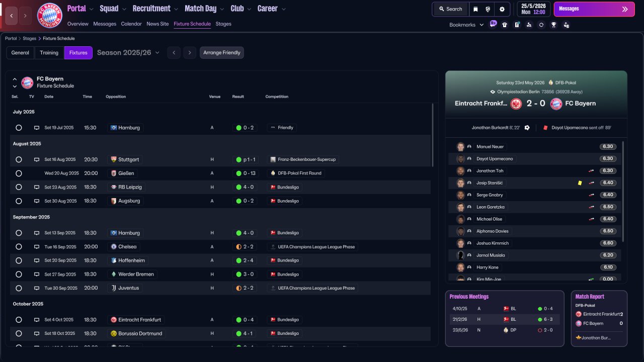Switch to the Training tab

(49, 53)
